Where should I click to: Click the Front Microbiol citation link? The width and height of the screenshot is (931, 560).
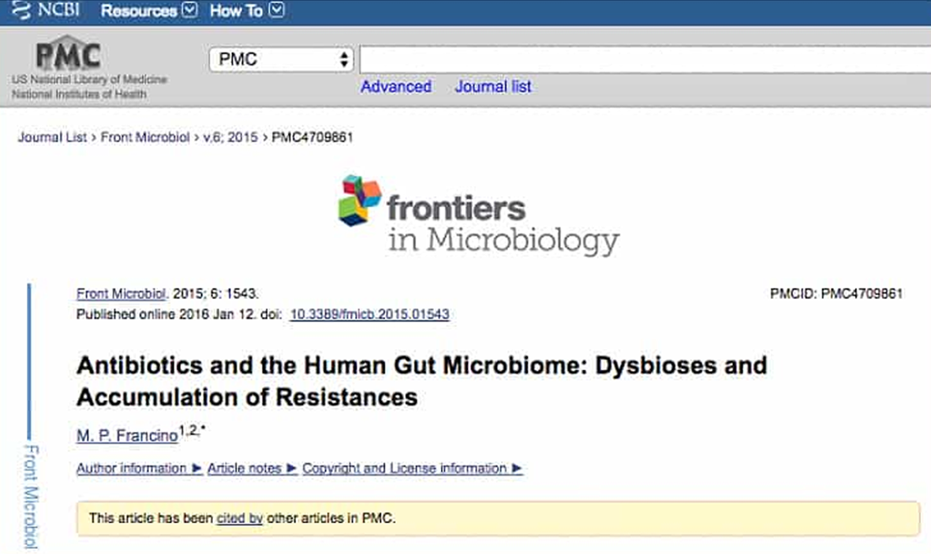click(122, 294)
